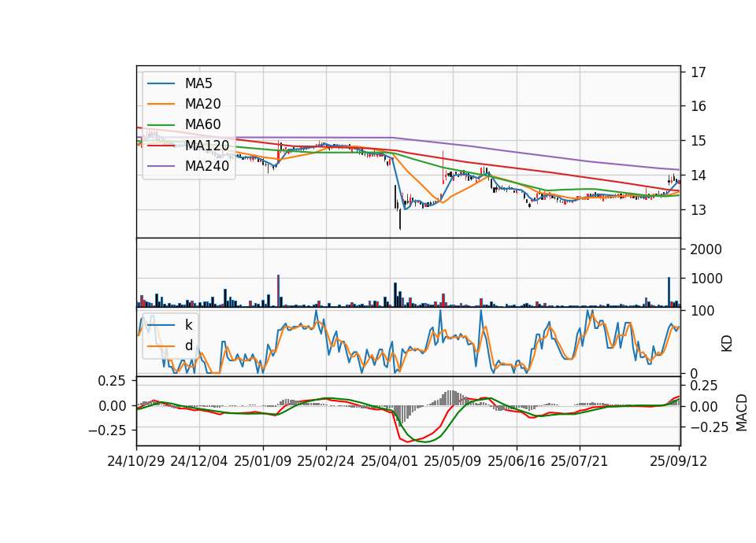Click the MA60 legend label
756x543 pixels.
click(x=202, y=124)
